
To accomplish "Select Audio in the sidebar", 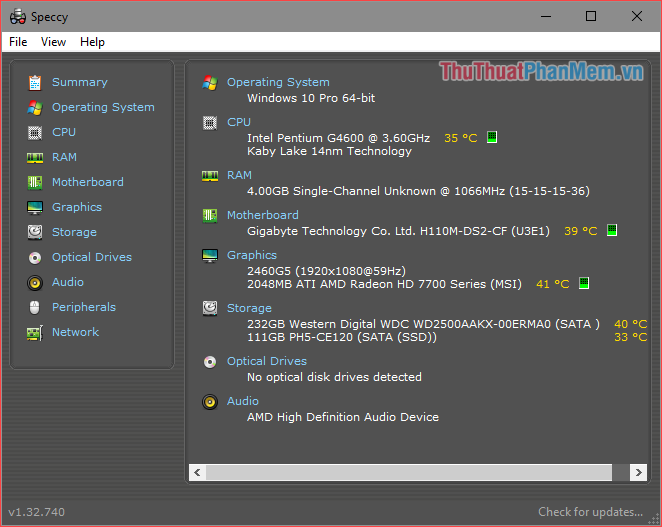I will click(x=68, y=282).
